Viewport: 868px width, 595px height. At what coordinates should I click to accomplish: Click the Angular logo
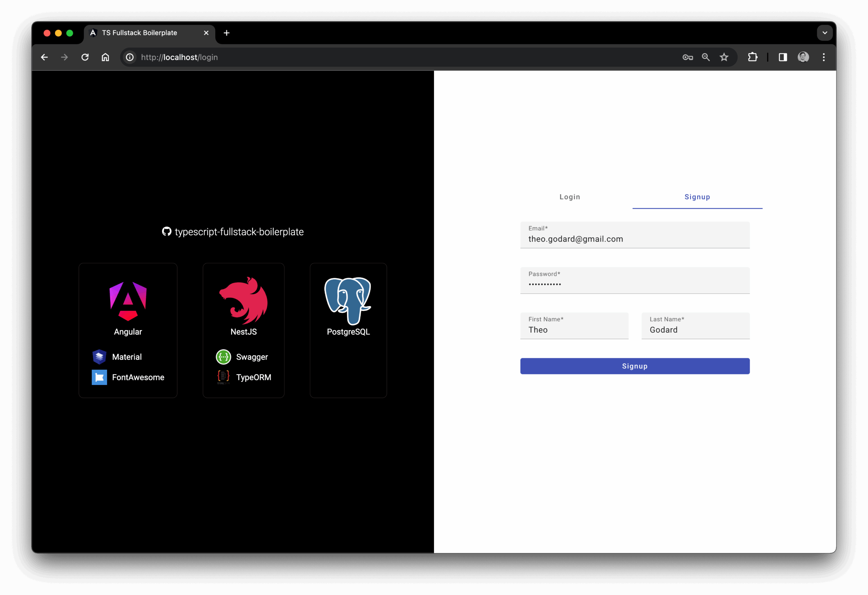pyautogui.click(x=128, y=301)
